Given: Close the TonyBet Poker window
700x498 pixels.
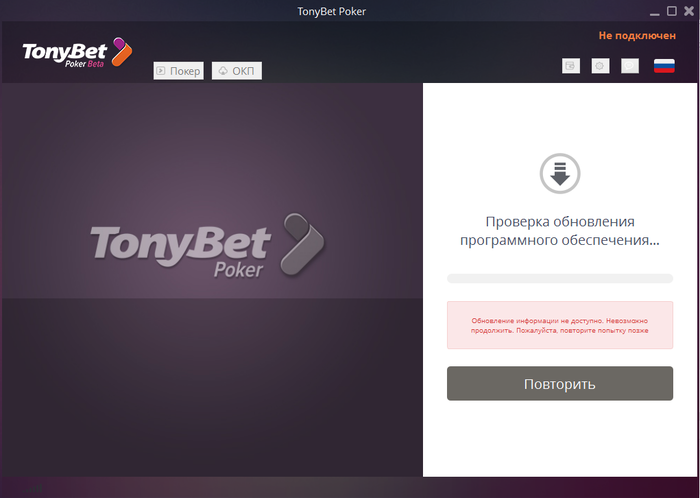Looking at the screenshot, I should click(x=689, y=11).
